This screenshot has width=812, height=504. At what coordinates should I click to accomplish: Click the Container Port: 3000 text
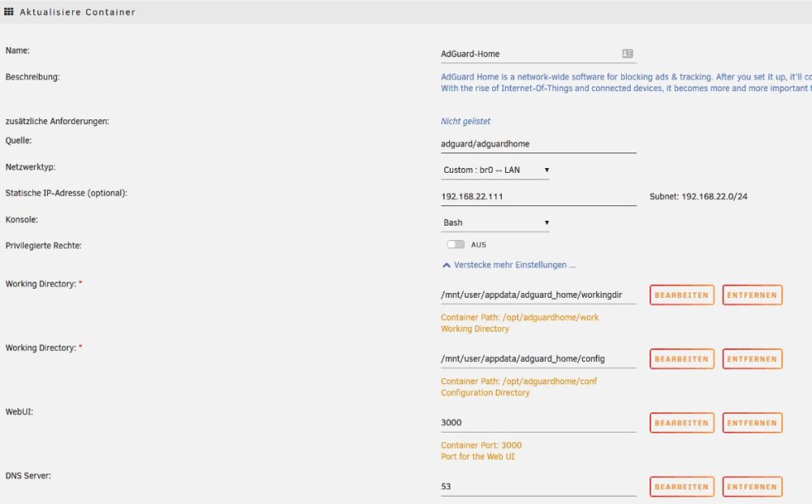pos(481,445)
